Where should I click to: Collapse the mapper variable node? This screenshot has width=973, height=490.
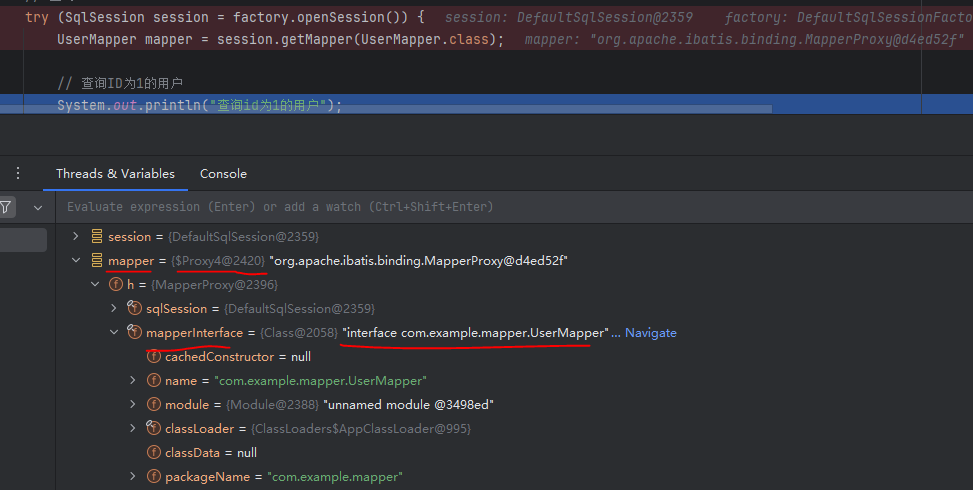pos(76,261)
